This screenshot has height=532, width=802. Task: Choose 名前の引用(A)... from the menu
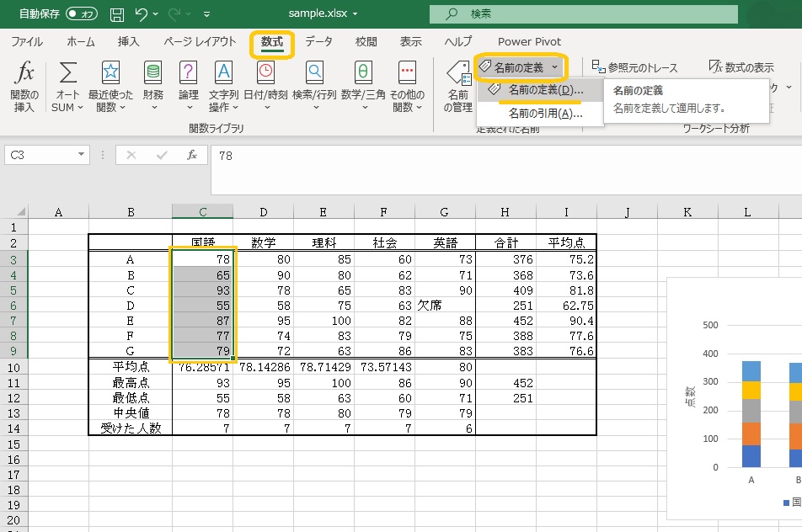545,114
